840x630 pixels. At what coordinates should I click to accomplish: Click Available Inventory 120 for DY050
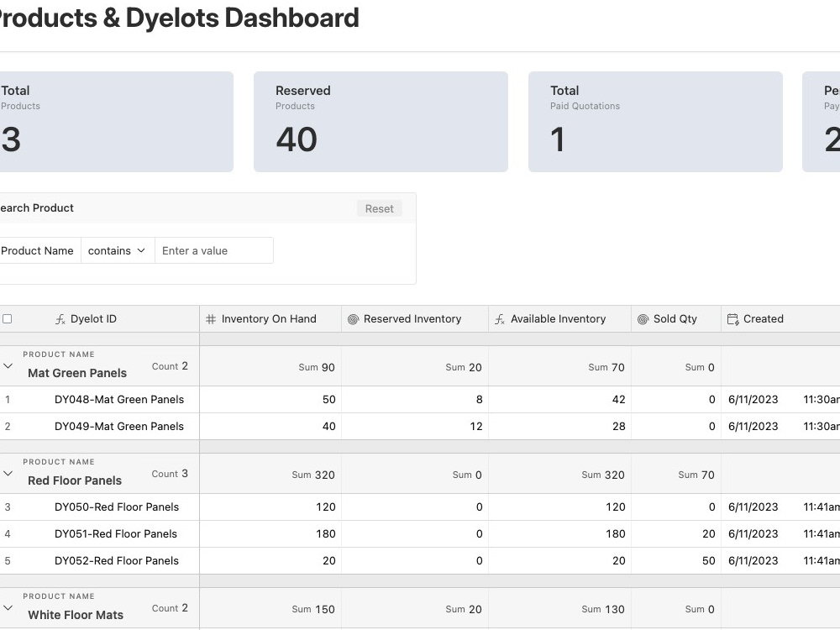(x=559, y=507)
